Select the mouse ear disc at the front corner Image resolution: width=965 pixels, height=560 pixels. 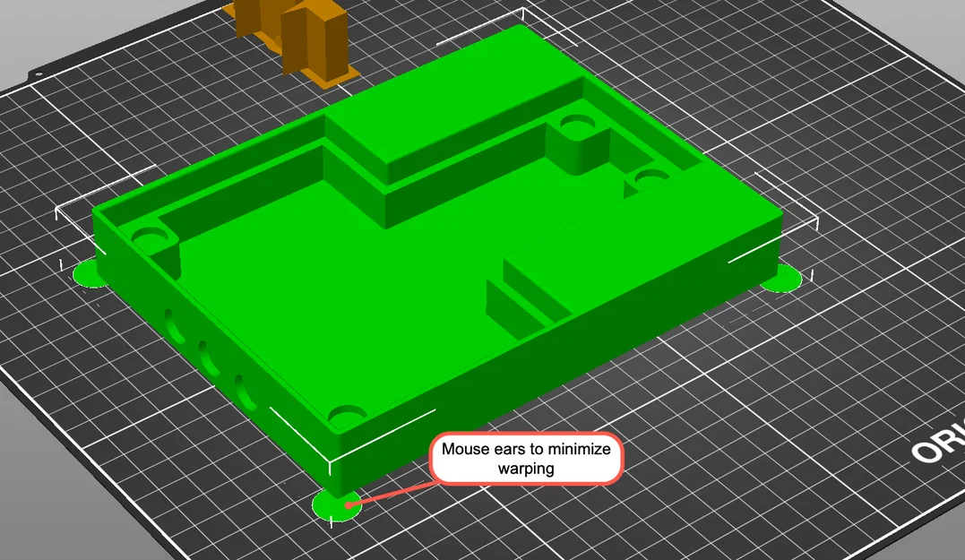336,506
